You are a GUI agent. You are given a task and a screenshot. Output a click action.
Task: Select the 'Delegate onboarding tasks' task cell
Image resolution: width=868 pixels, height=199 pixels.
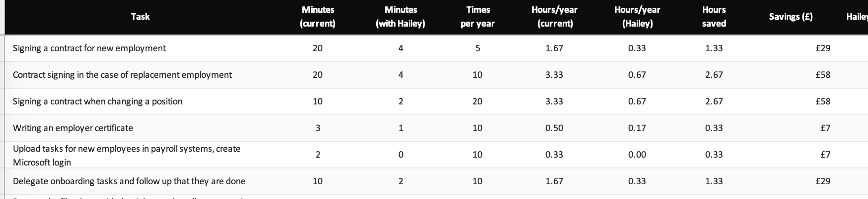129,181
